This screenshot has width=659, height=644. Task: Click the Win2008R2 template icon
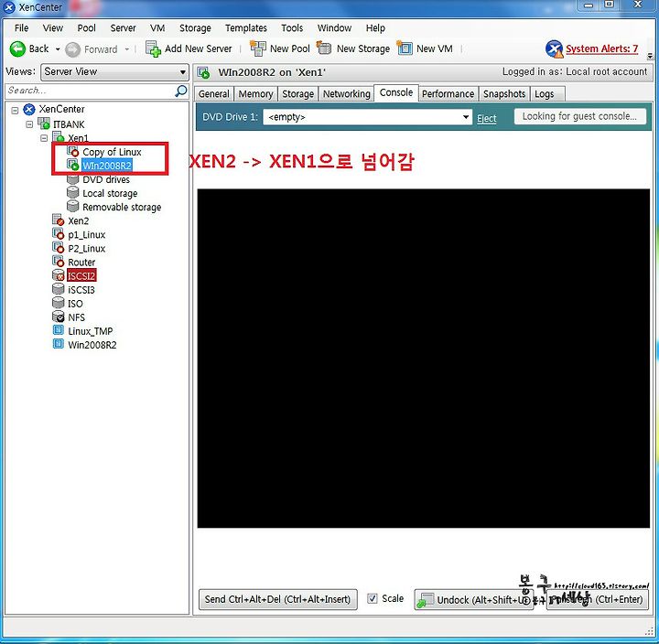click(58, 344)
